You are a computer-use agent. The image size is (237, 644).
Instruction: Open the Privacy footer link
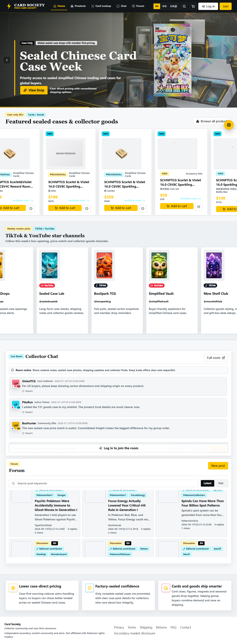[119, 627]
